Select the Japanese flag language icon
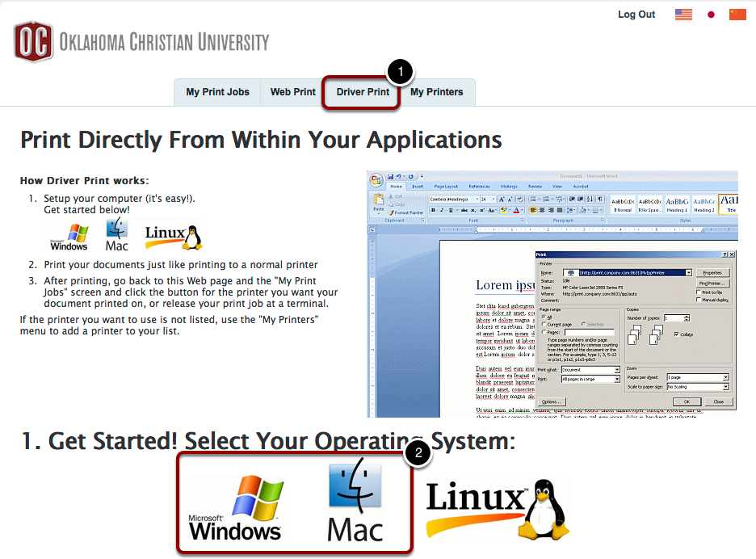The height and width of the screenshot is (559, 756). tap(711, 15)
